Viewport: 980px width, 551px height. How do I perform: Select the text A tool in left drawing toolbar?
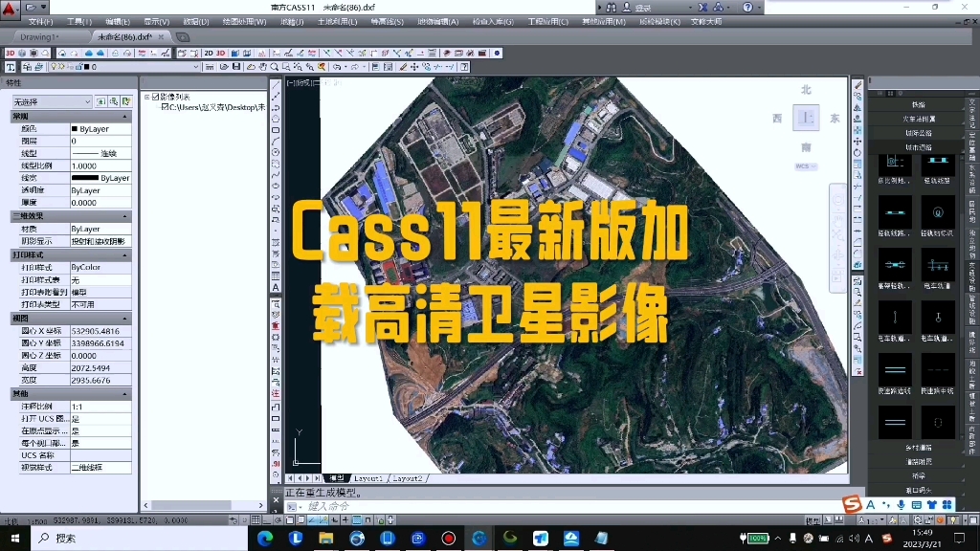coord(276,287)
